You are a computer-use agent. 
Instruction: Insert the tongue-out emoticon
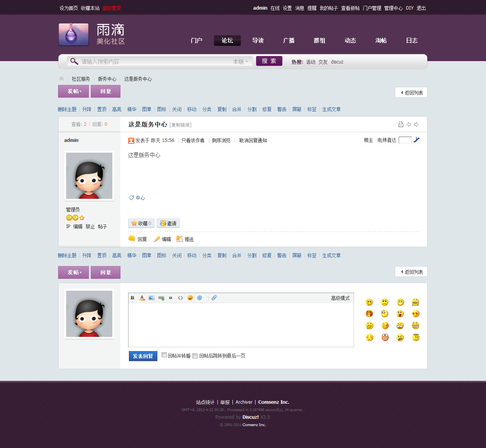pos(400,314)
